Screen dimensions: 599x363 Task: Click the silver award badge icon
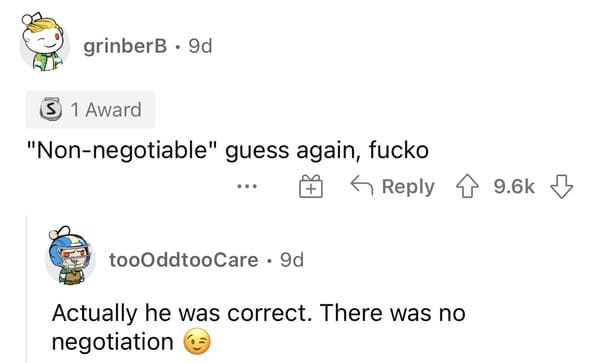point(51,110)
